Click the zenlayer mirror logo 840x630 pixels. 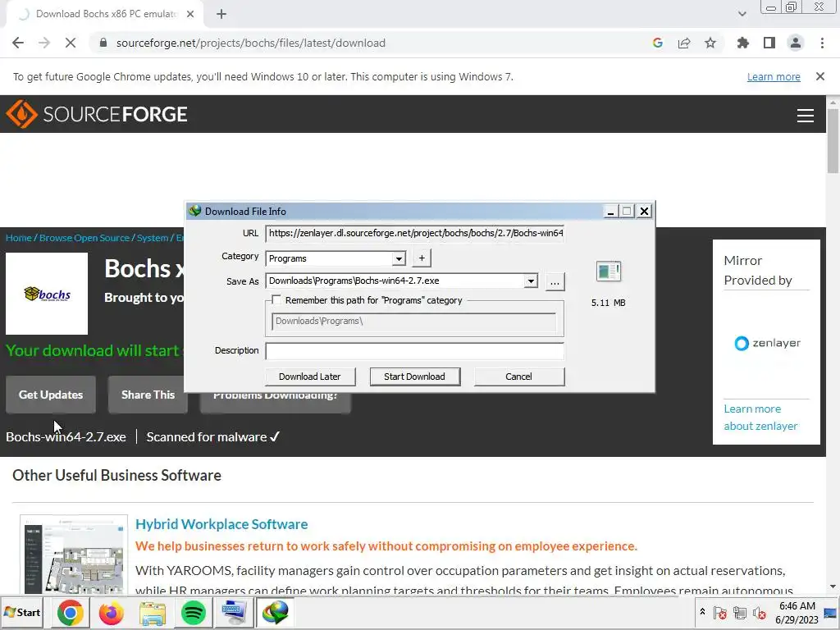767,343
